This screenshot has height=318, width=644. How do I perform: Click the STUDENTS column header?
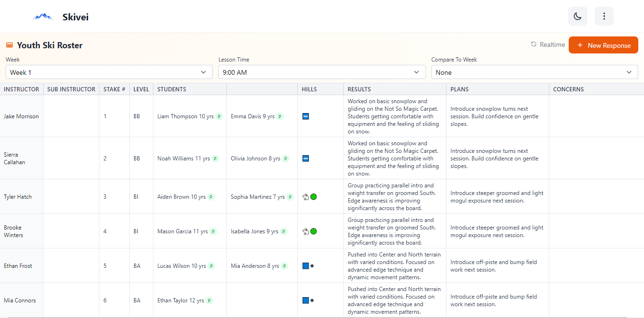click(190, 89)
